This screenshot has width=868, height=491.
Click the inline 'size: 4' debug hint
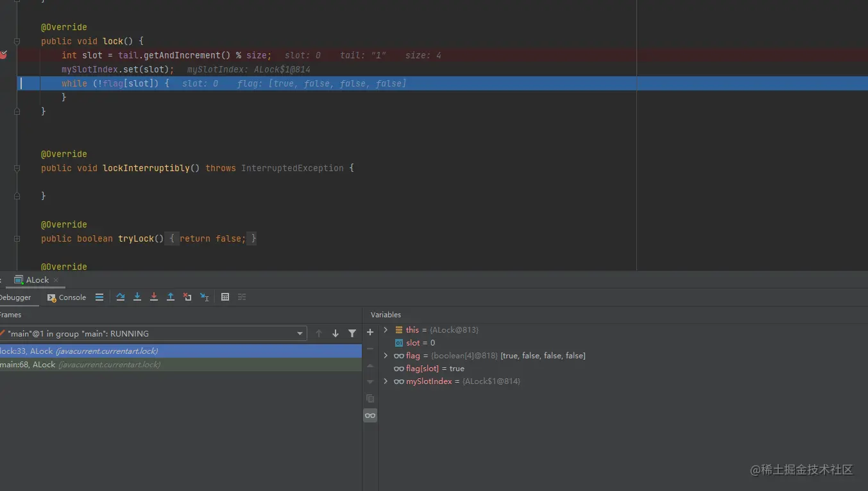(423, 55)
